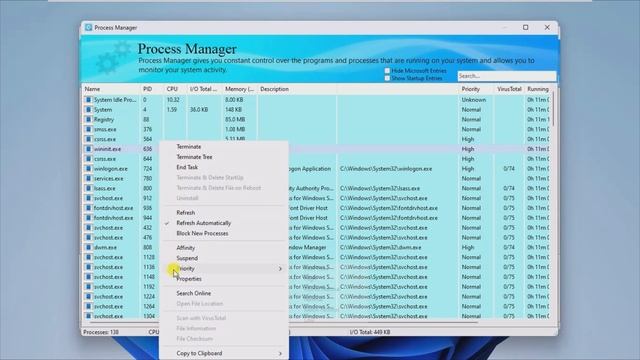The height and width of the screenshot is (360, 640).
Task: Enable Hide Microsoft Entries checkbox
Action: click(387, 71)
